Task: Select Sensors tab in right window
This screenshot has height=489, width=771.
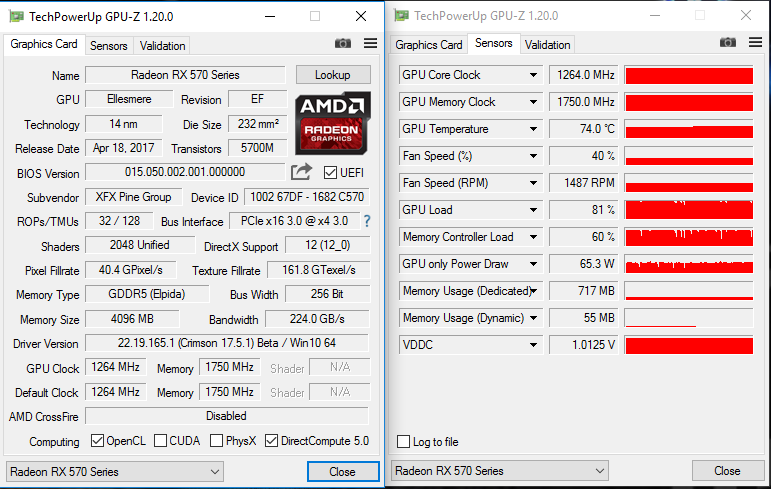Action: [494, 43]
